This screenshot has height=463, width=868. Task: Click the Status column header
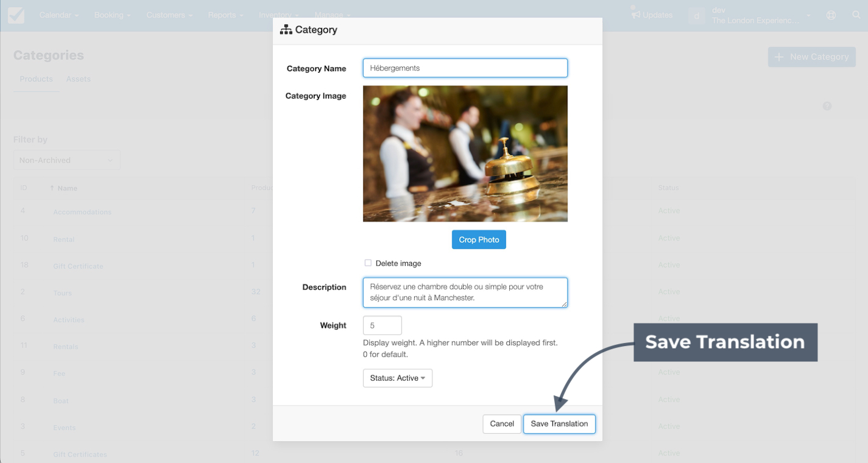[x=668, y=188]
